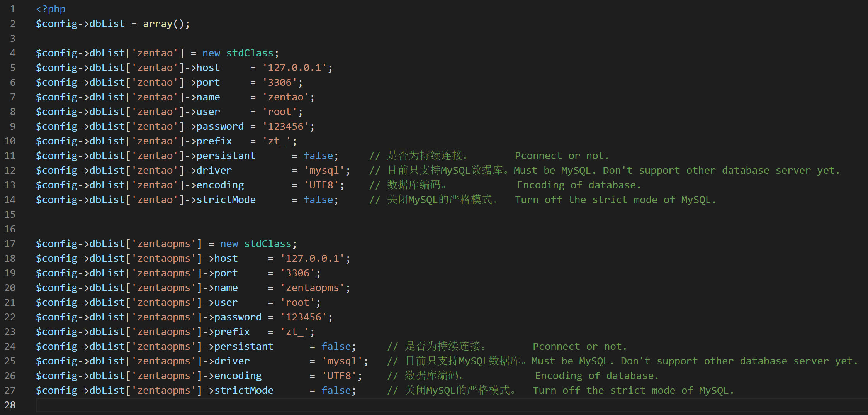Screen dimensions: 868x415
Task: Click the password property name on line 9
Action: (x=220, y=126)
